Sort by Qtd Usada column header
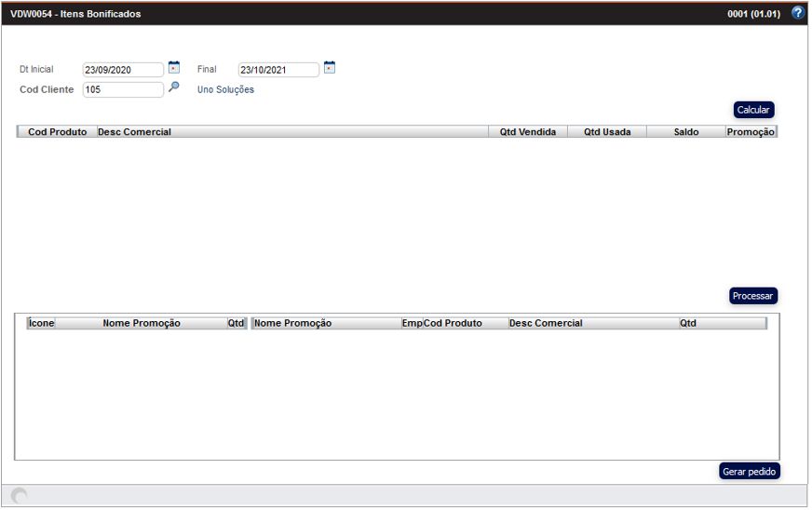The image size is (812, 510). coord(607,132)
